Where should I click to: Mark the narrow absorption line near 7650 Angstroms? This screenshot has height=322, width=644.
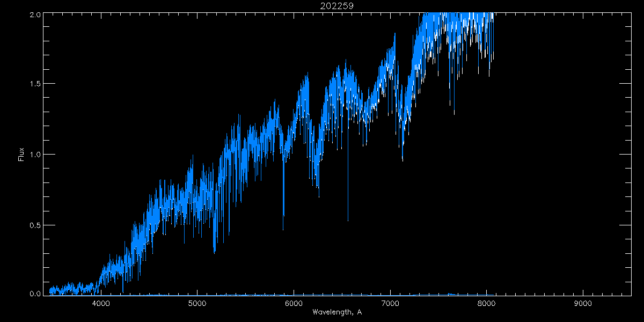coord(454,113)
